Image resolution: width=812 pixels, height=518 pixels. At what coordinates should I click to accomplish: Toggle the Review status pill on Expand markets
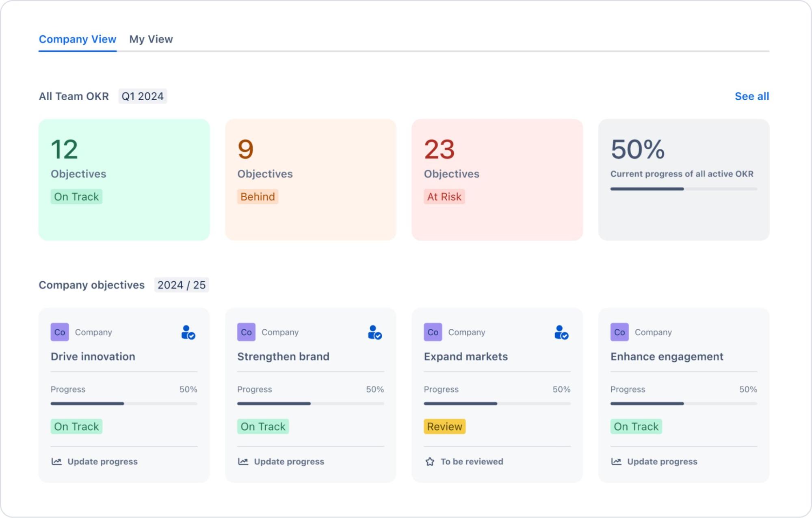(x=444, y=427)
